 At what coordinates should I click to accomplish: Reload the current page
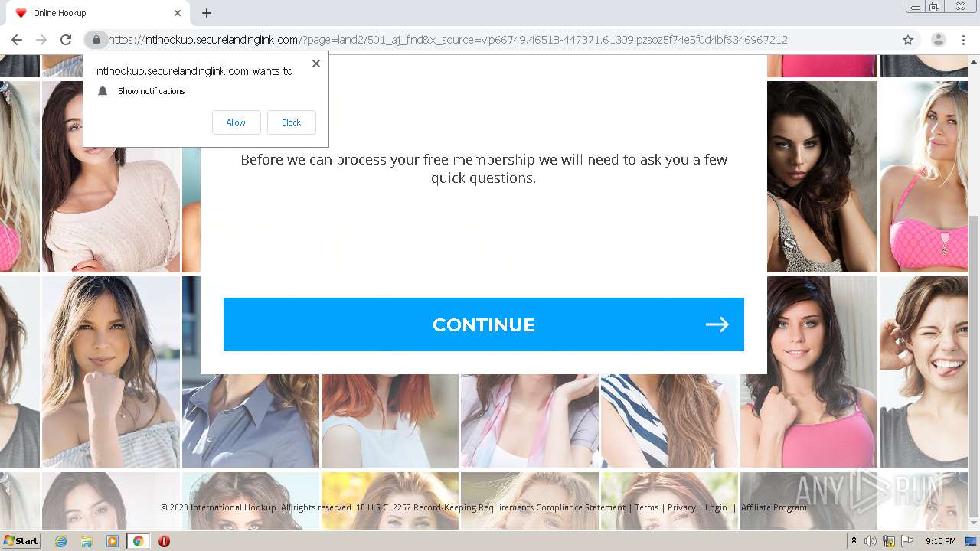pos(66,40)
